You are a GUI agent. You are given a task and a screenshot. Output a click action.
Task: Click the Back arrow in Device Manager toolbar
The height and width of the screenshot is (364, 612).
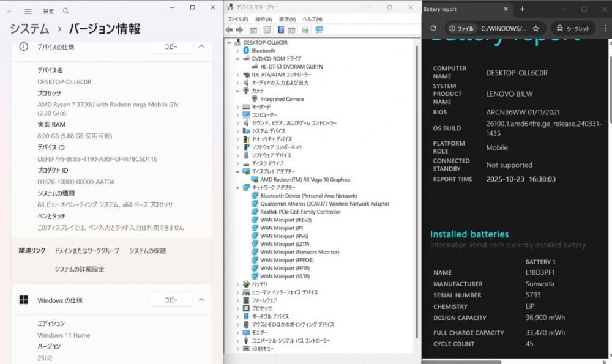coord(229,29)
